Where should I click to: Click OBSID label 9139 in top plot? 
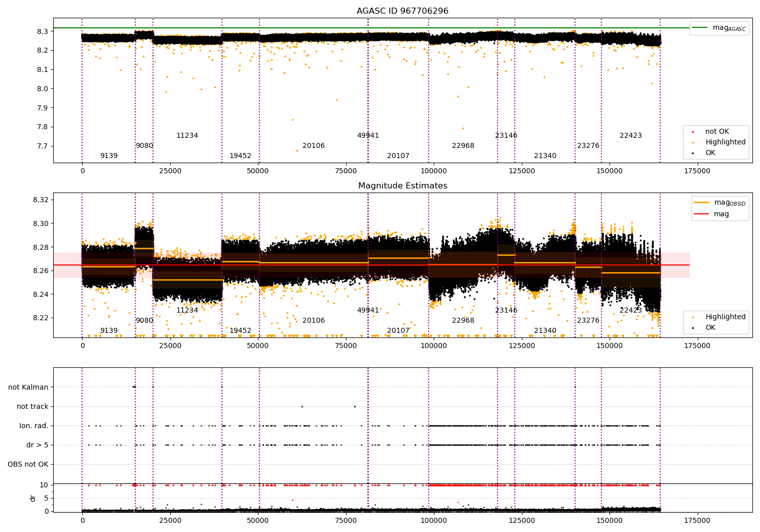pyautogui.click(x=109, y=156)
